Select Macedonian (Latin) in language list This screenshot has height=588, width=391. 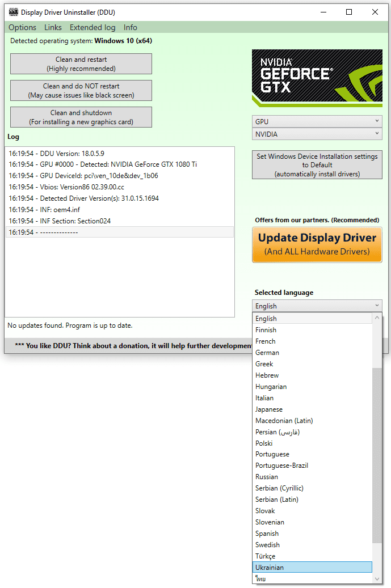pos(312,420)
